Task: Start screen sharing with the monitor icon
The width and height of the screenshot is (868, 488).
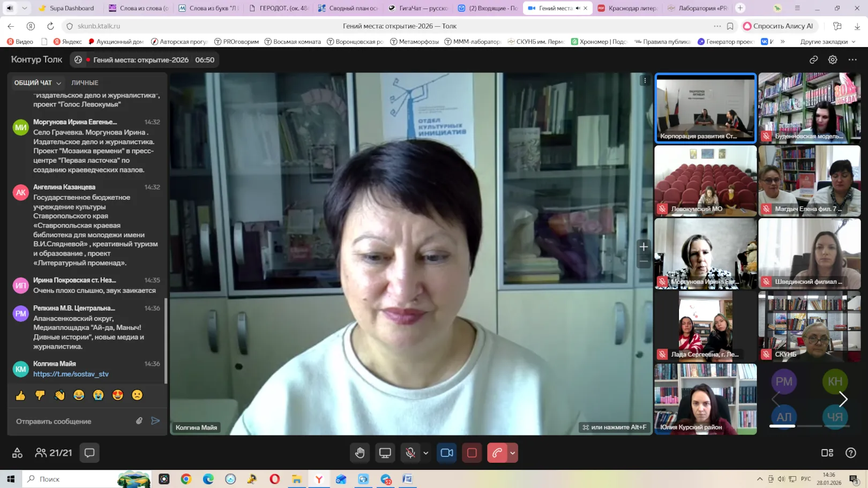Action: click(x=385, y=453)
